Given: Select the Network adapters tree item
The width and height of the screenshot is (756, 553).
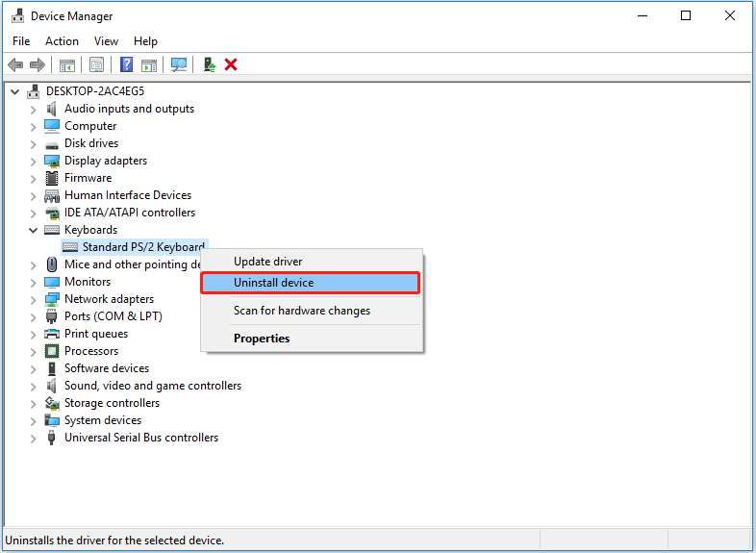Looking at the screenshot, I should click(109, 299).
